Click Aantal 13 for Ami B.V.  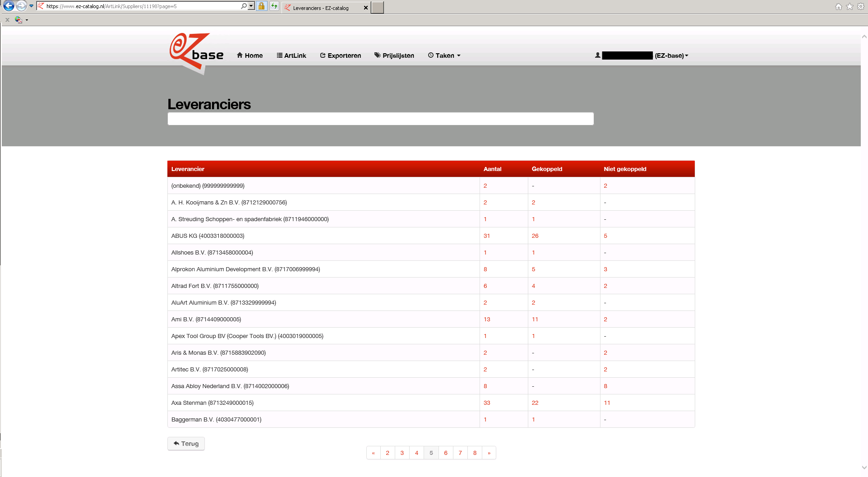[487, 320]
